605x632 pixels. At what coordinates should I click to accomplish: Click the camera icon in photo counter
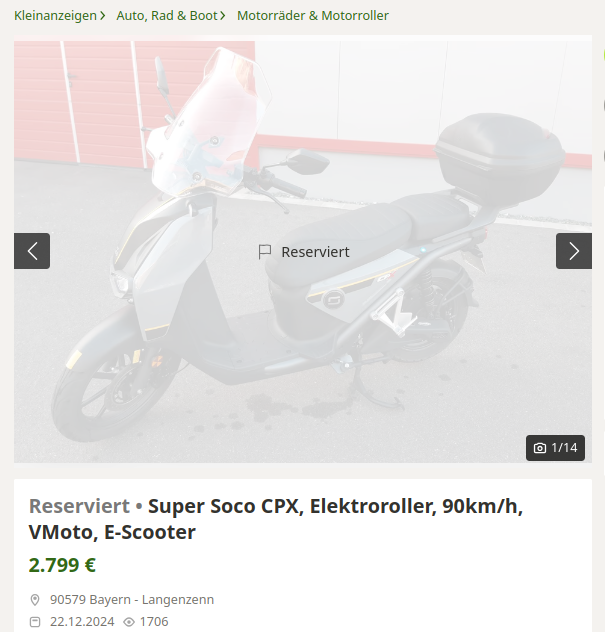540,448
